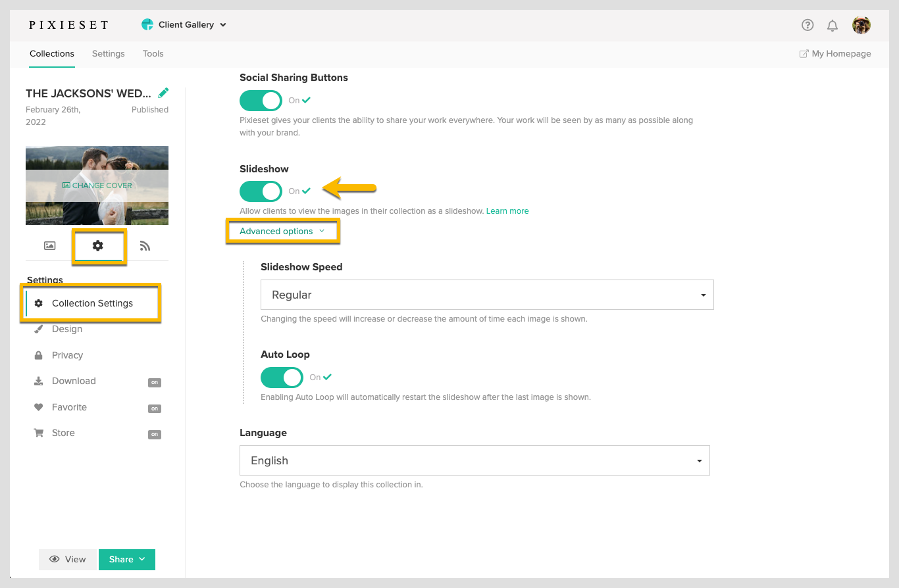The width and height of the screenshot is (899, 588).
Task: Open notifications bell icon
Action: 833,26
